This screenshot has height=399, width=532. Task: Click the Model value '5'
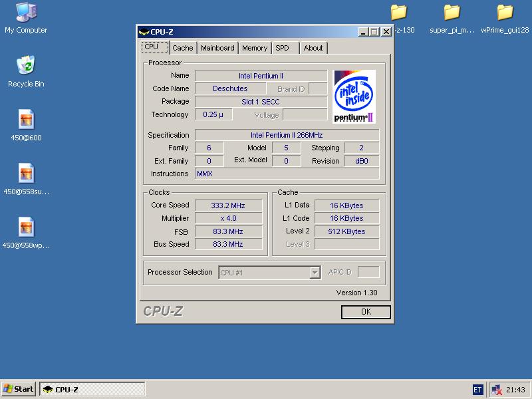[x=287, y=148]
